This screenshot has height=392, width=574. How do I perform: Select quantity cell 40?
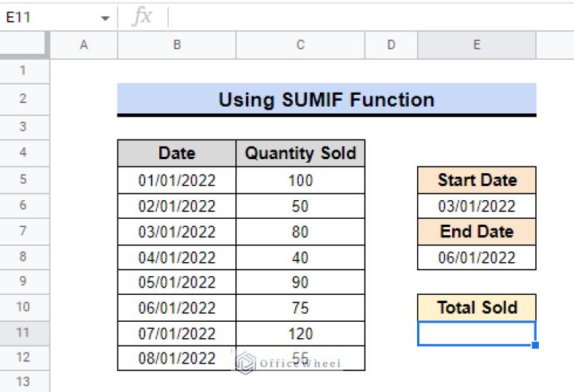click(x=300, y=258)
